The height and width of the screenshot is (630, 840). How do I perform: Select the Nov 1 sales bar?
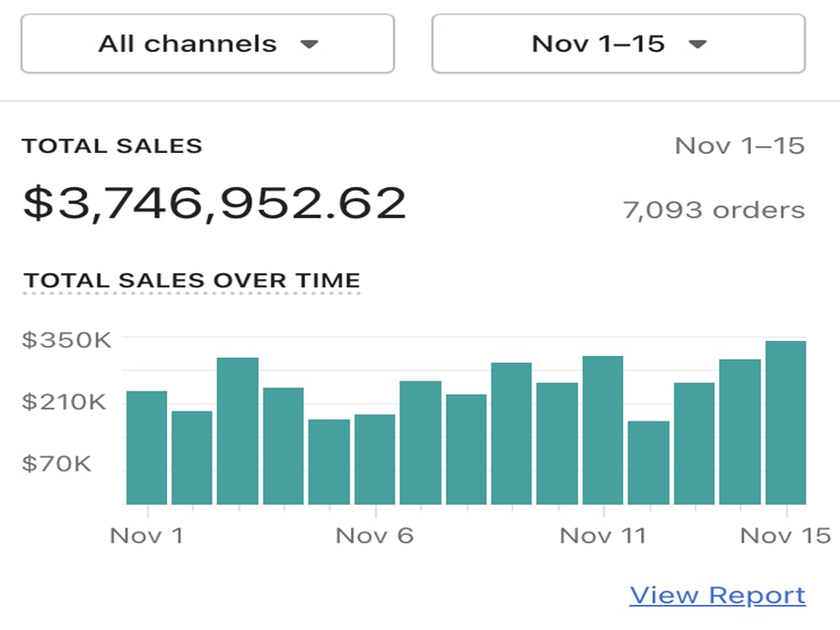(x=147, y=448)
